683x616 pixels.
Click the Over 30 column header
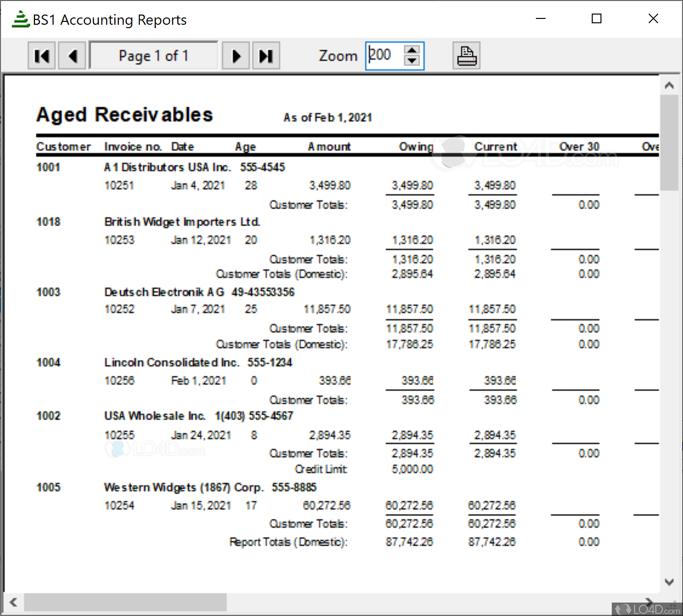[x=580, y=146]
